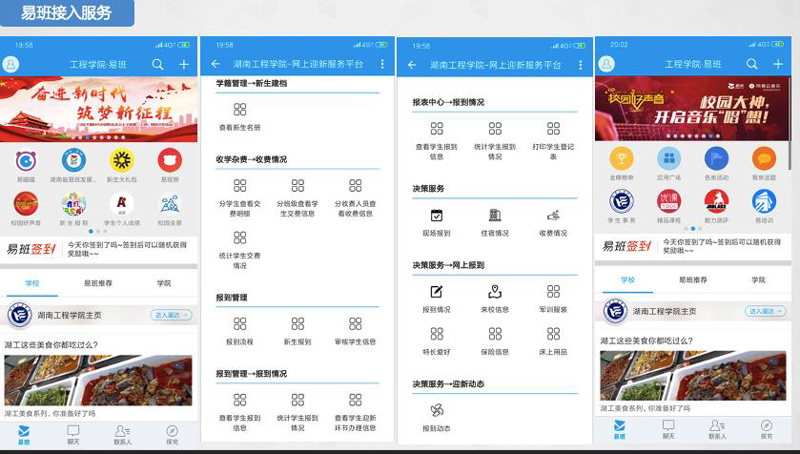Tap the 来校信息 map pin icon
Screen dimensions: 800x454
pyautogui.click(x=494, y=292)
